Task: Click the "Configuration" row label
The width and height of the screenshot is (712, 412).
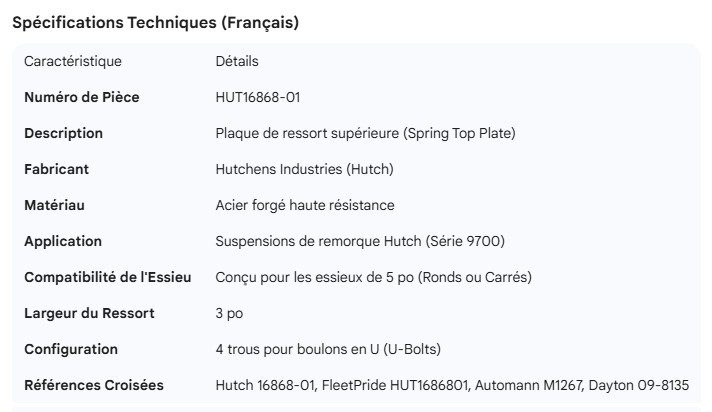Action: [x=71, y=349]
